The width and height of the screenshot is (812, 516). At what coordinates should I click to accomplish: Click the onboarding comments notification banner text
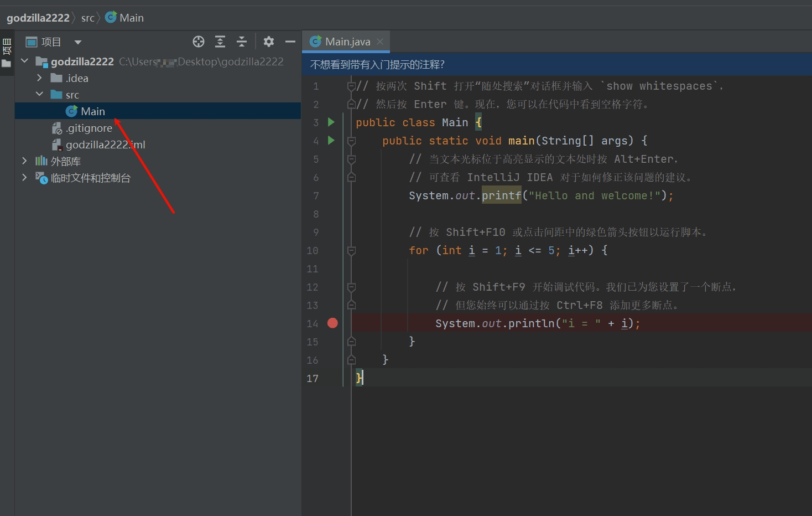point(377,65)
